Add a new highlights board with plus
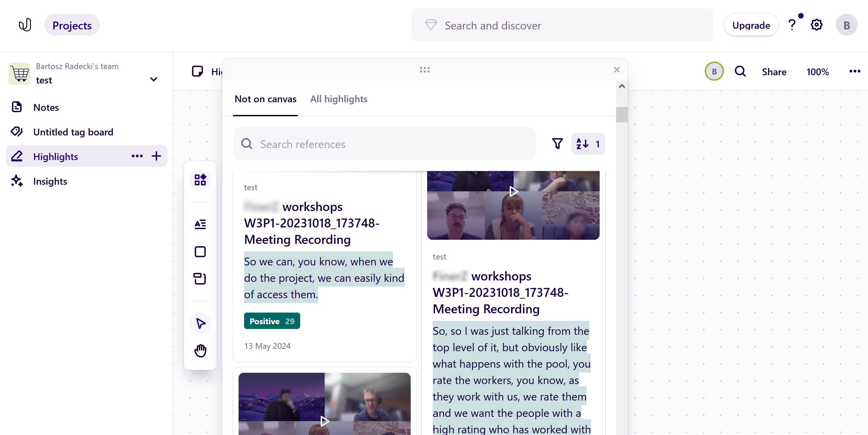Image resolution: width=868 pixels, height=435 pixels. point(156,156)
